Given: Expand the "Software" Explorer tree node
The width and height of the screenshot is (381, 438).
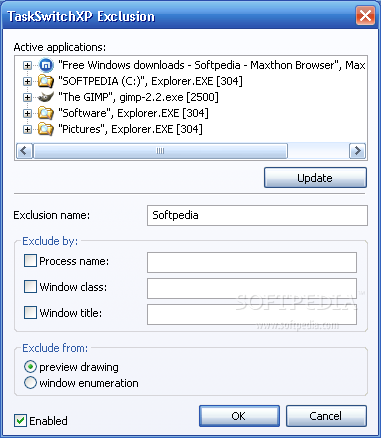Looking at the screenshot, I should pyautogui.click(x=27, y=113).
